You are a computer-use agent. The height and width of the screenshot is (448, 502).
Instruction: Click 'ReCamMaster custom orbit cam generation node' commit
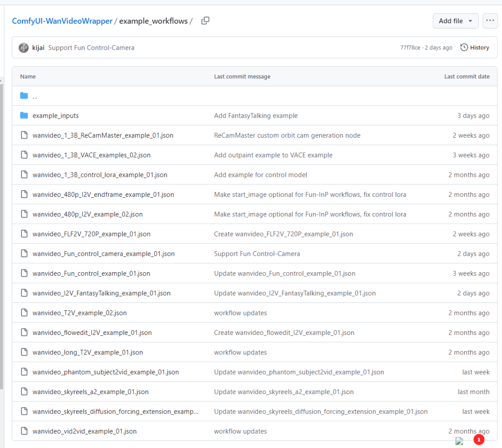coord(287,135)
